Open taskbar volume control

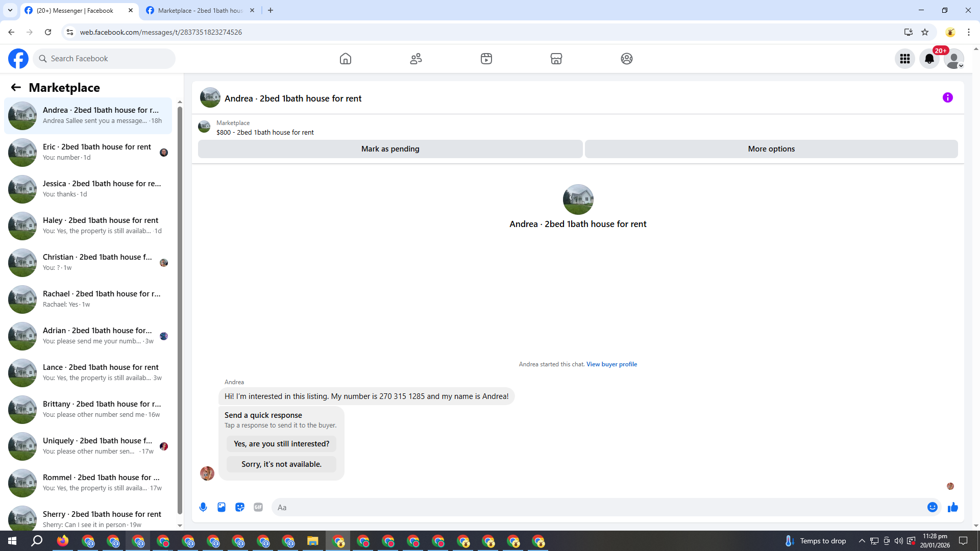point(898,541)
